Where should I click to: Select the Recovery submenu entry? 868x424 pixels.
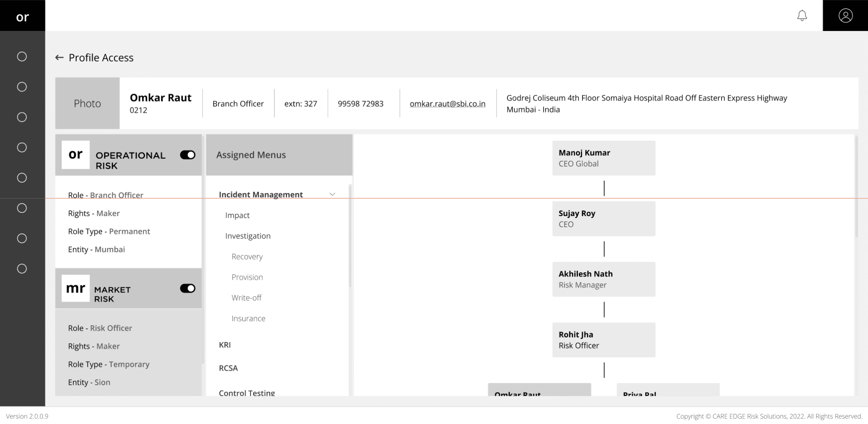point(247,257)
